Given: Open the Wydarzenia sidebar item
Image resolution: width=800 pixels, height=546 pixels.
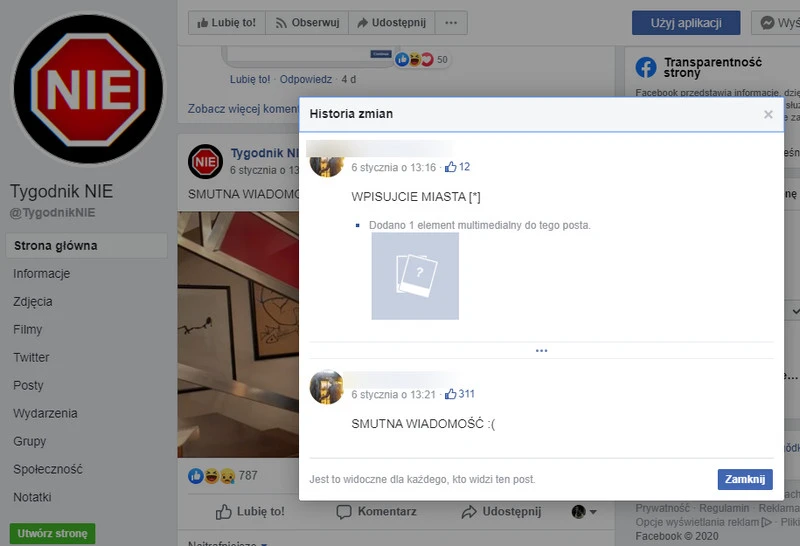Looking at the screenshot, I should tap(45, 414).
